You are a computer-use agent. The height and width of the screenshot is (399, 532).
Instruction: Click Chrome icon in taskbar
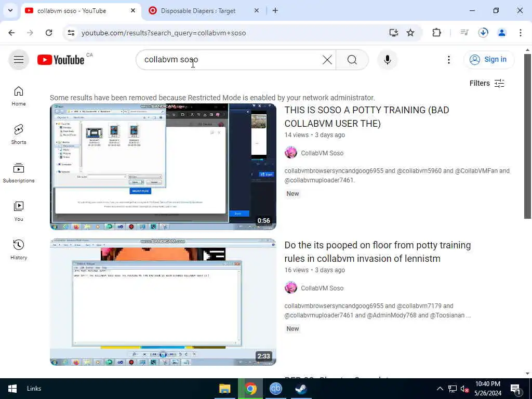click(250, 389)
